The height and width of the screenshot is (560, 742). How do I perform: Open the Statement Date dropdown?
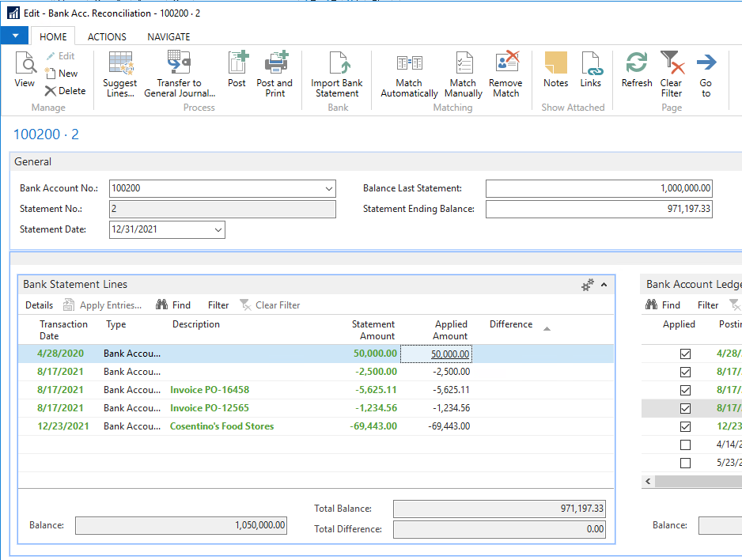point(218,230)
